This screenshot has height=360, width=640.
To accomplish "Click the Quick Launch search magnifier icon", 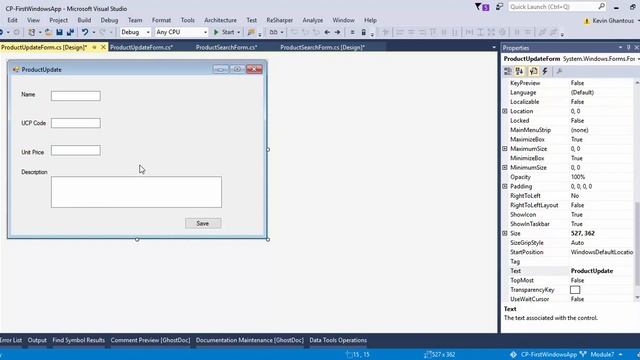I will pyautogui.click(x=601, y=7).
